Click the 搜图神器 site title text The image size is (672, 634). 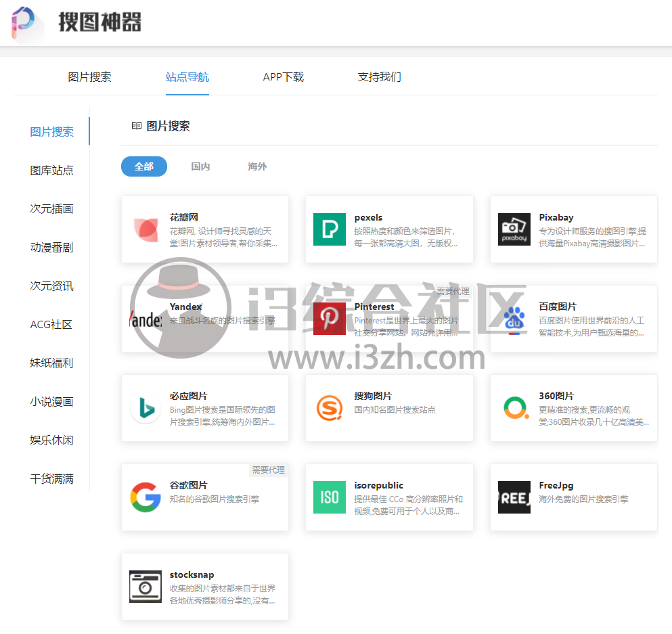click(100, 22)
